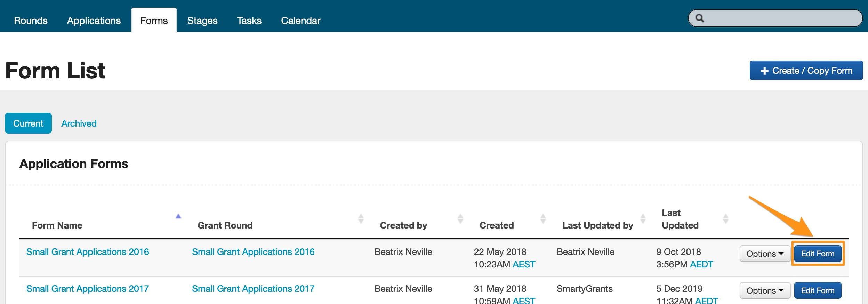Sort table by Form Name arrow
The height and width of the screenshot is (304, 868).
tap(178, 216)
